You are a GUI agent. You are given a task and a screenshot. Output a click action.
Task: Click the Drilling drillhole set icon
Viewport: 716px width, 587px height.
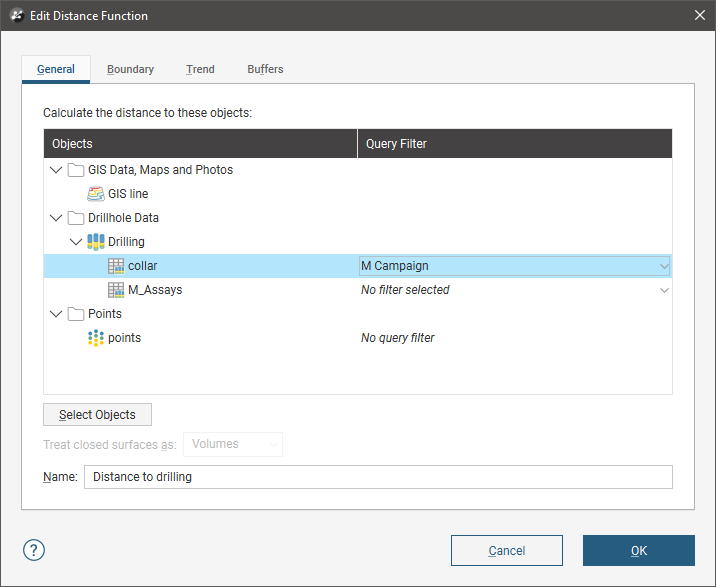tap(96, 242)
